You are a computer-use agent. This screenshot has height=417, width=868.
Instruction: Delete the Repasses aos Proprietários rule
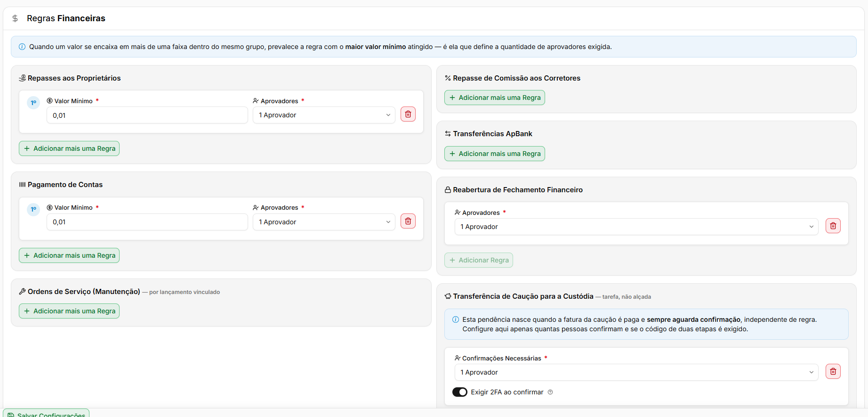point(408,114)
